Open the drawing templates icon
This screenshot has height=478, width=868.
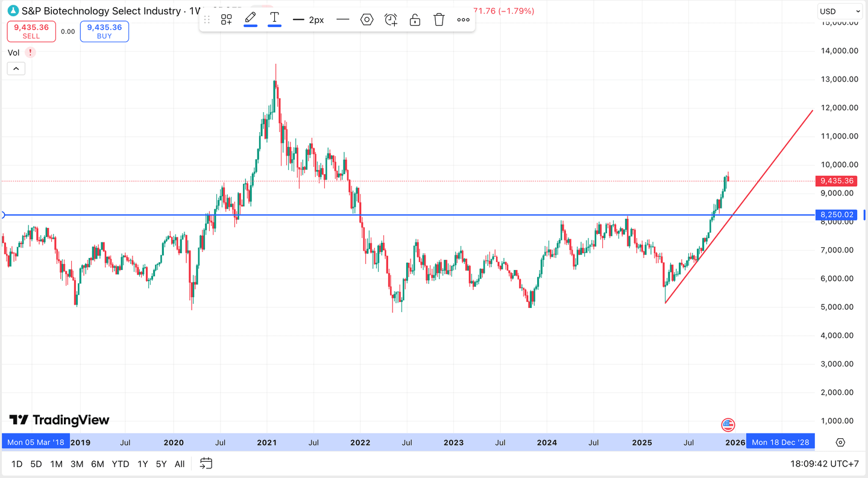pyautogui.click(x=226, y=20)
